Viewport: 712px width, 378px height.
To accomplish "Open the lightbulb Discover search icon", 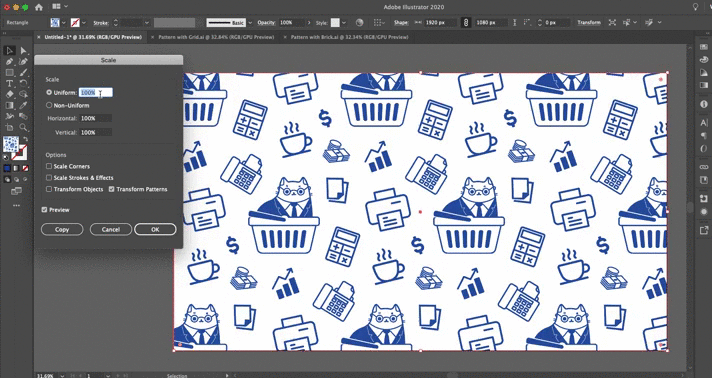I will [695, 7].
